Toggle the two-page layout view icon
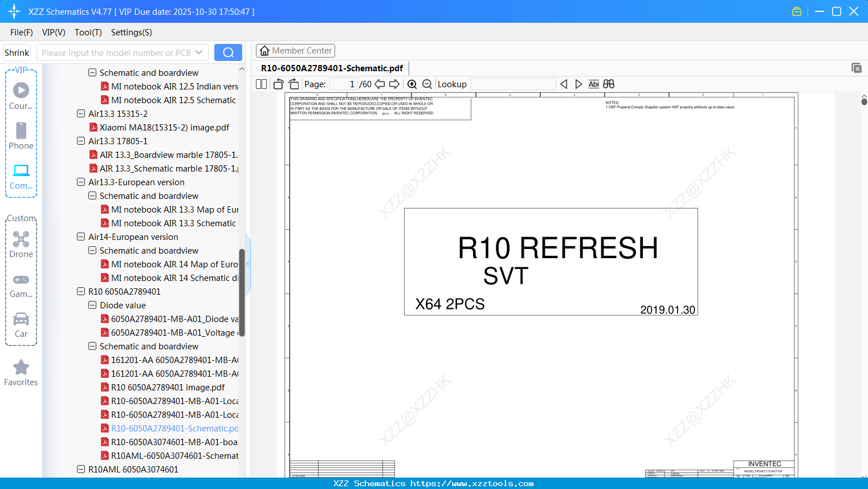Screen dimensions: 868x489 tap(261, 84)
